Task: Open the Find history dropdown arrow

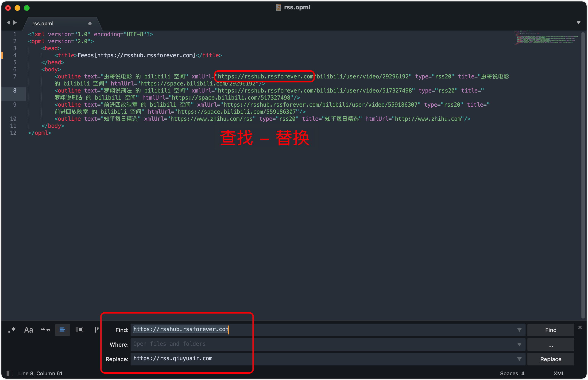Action: click(519, 330)
